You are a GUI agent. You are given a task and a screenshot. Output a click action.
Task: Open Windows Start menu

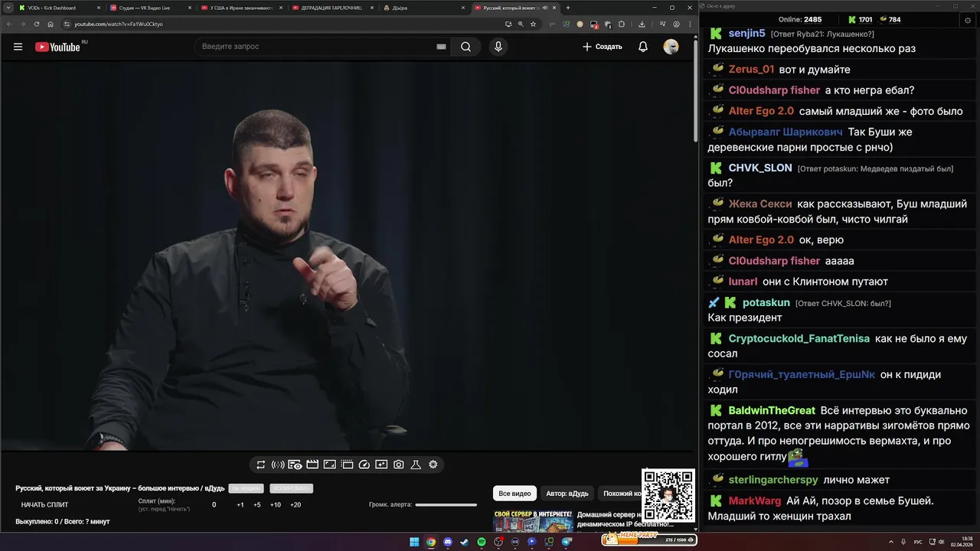[x=414, y=542]
